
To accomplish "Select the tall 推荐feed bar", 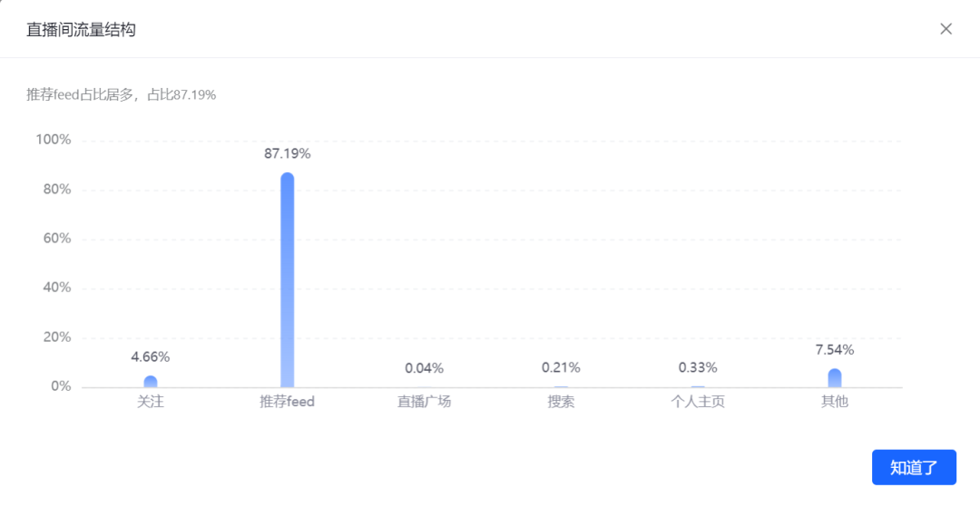I will 288,279.
